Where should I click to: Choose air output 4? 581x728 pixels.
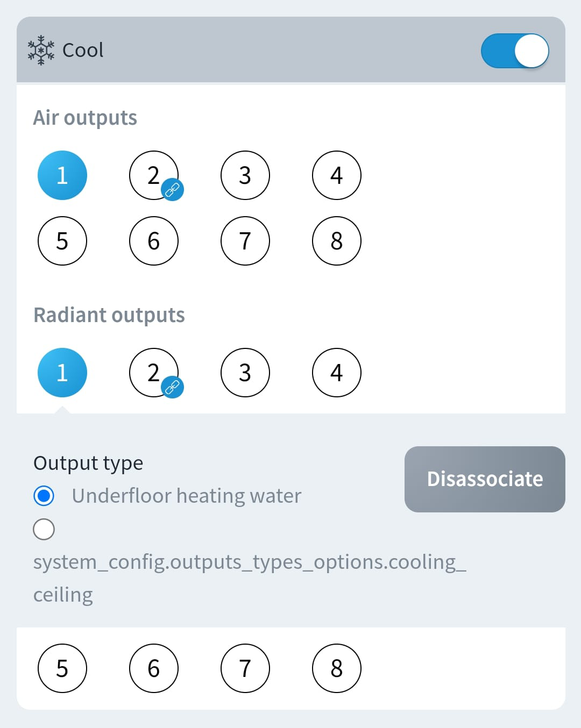[x=337, y=175]
